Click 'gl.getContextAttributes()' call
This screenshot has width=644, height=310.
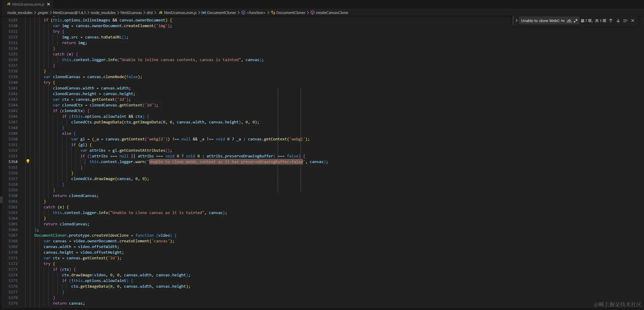click(141, 150)
